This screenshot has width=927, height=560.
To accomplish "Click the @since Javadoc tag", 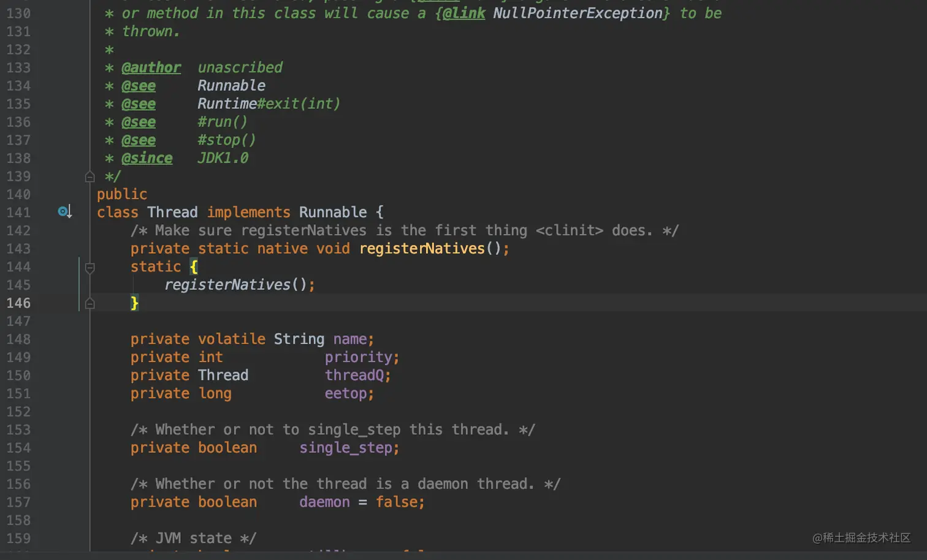I will click(147, 158).
